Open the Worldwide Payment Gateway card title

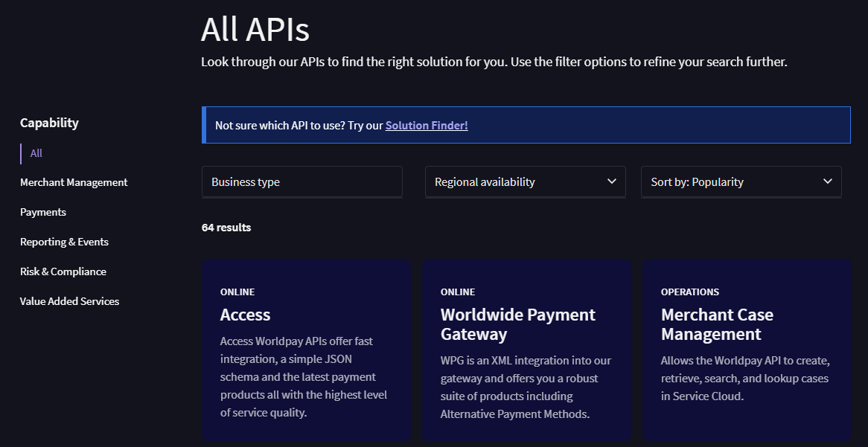point(517,324)
